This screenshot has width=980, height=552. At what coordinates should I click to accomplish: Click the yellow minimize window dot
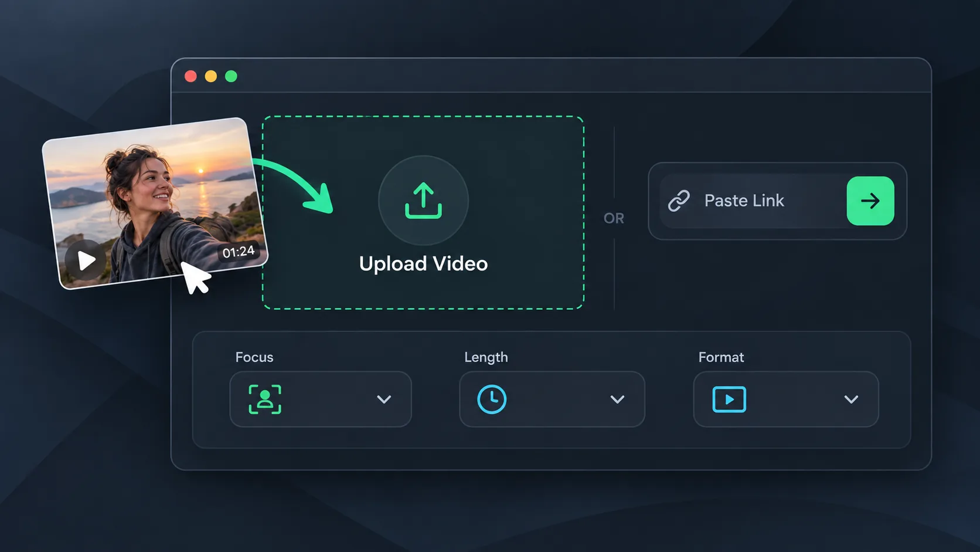pos(211,76)
